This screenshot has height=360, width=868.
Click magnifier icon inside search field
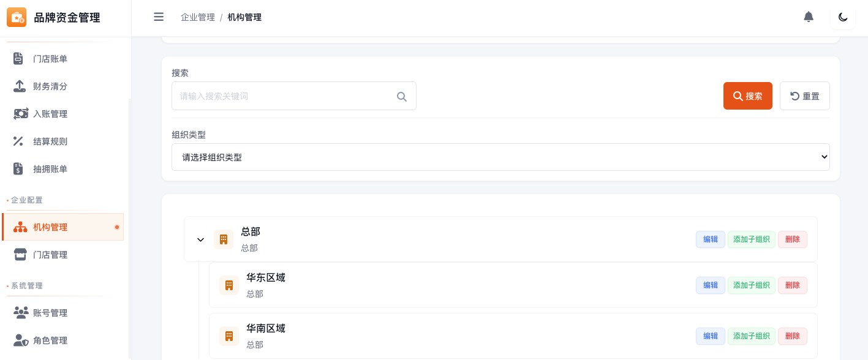point(402,96)
